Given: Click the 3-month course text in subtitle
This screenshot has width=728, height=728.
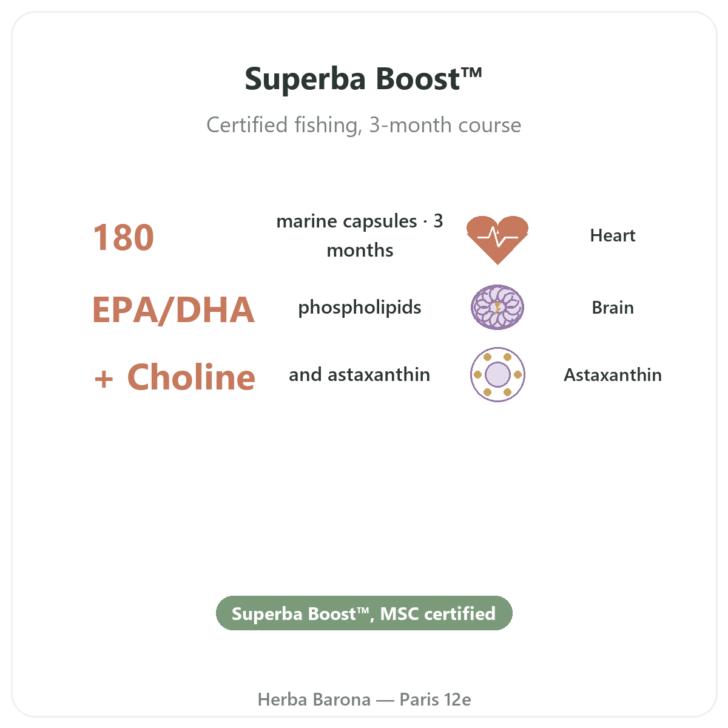Looking at the screenshot, I should [445, 125].
